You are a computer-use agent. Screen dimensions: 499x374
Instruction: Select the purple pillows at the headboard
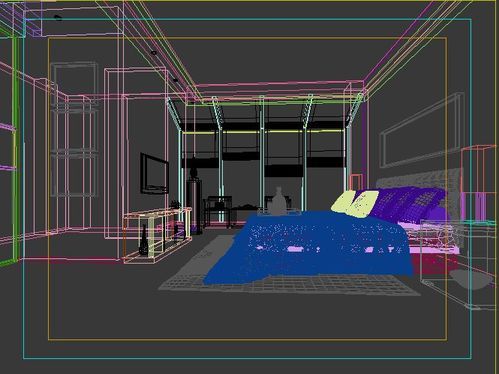(x=408, y=203)
